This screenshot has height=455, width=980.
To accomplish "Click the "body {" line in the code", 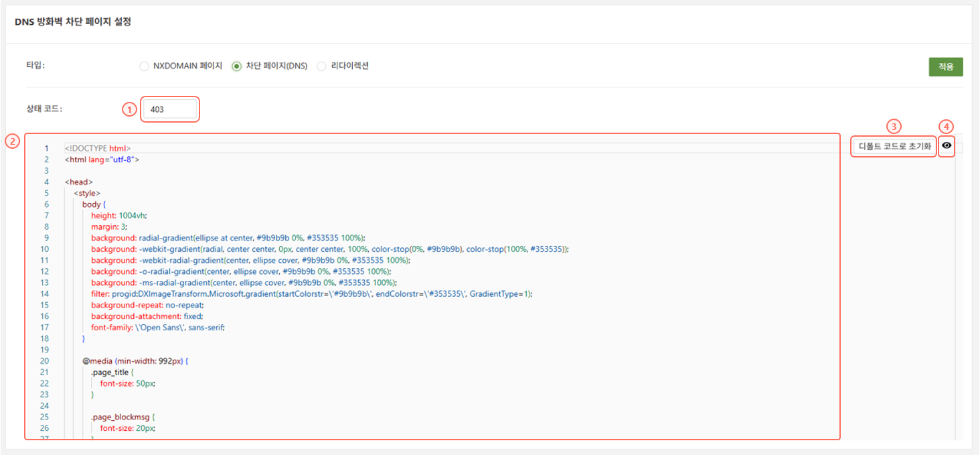I will pyautogui.click(x=94, y=204).
